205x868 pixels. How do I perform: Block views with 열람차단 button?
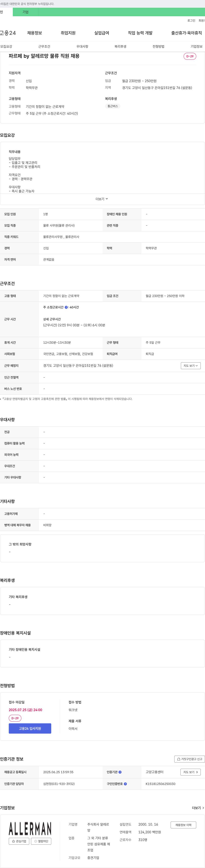(41, 841)
